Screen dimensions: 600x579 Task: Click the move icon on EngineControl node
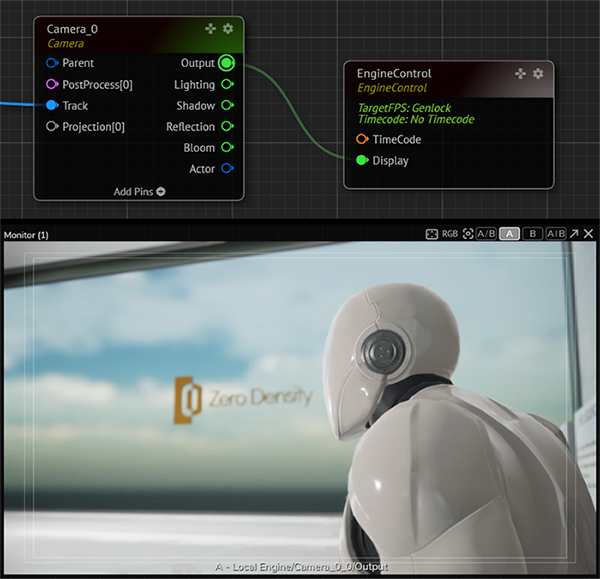pyautogui.click(x=521, y=74)
